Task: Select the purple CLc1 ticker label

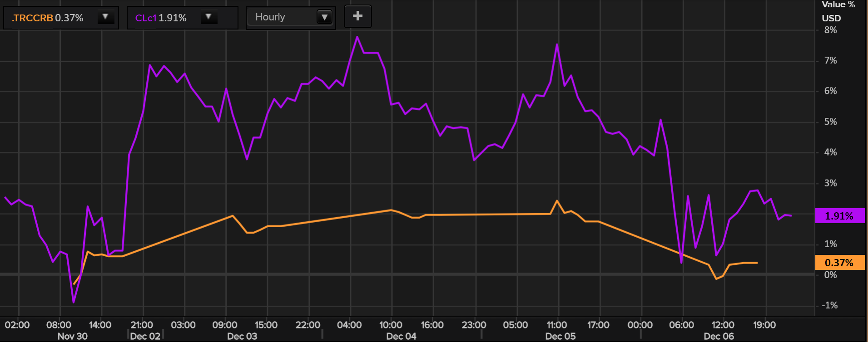Action: [x=146, y=18]
